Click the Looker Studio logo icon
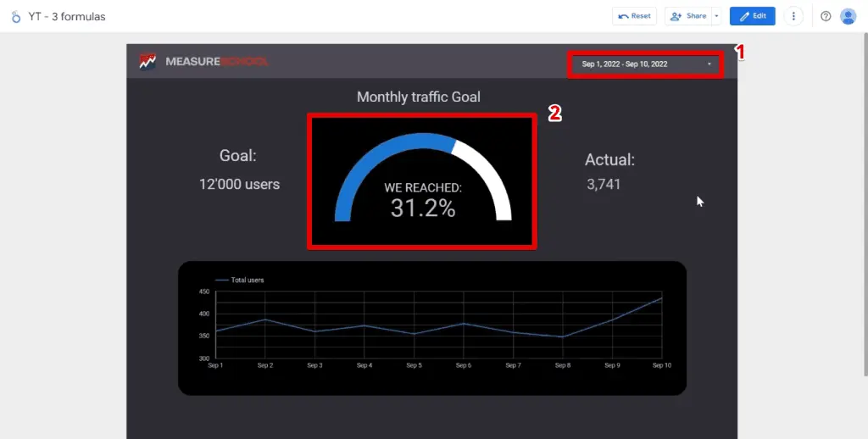The width and height of the screenshot is (868, 439). pos(15,16)
